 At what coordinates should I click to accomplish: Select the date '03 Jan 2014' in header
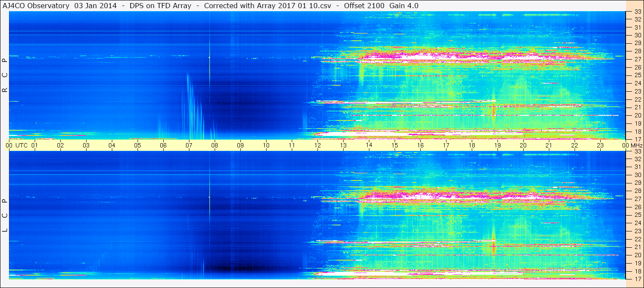click(x=95, y=6)
